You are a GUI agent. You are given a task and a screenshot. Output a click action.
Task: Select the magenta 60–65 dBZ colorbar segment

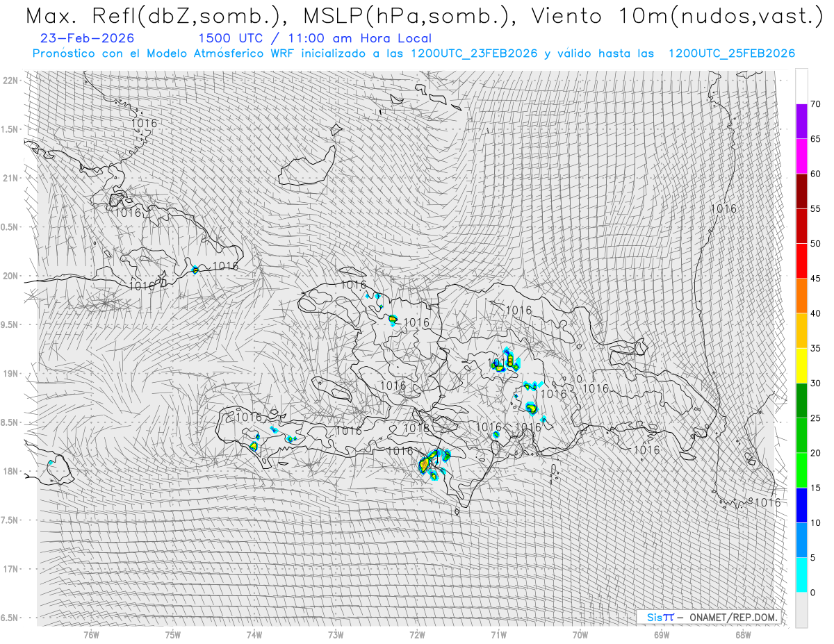point(801,156)
